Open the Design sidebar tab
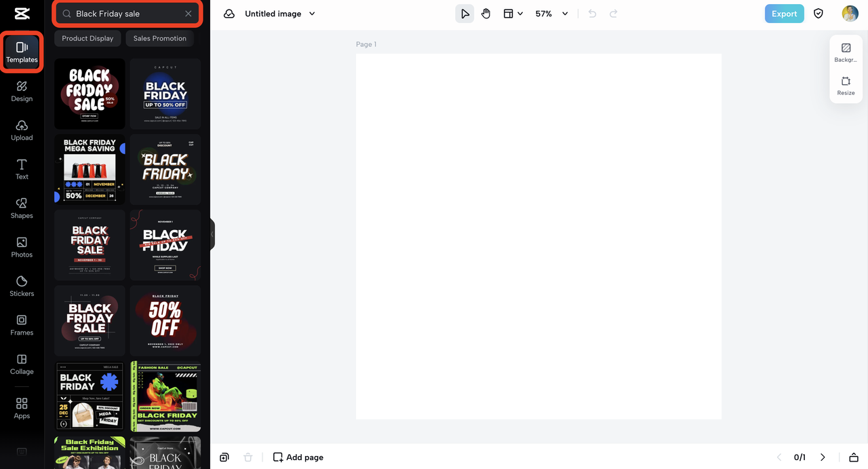Image resolution: width=868 pixels, height=469 pixels. 22,91
